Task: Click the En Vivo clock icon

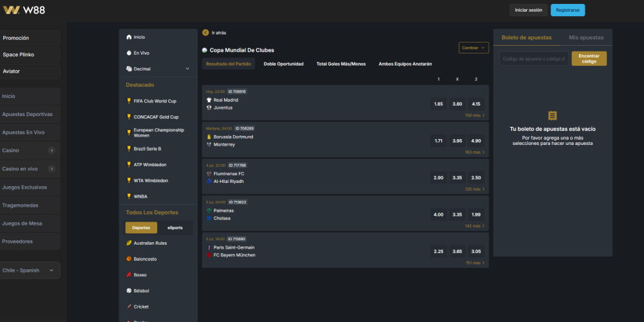Action: pos(129,53)
